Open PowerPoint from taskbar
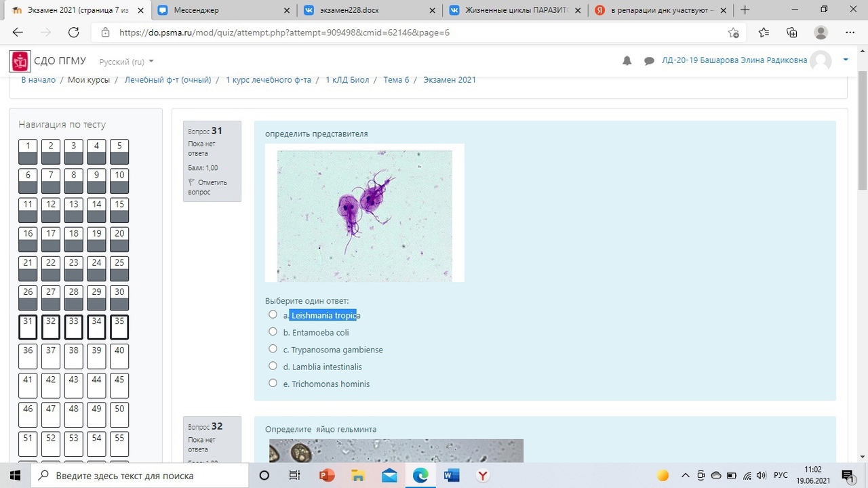The height and width of the screenshot is (488, 868). pos(327,475)
